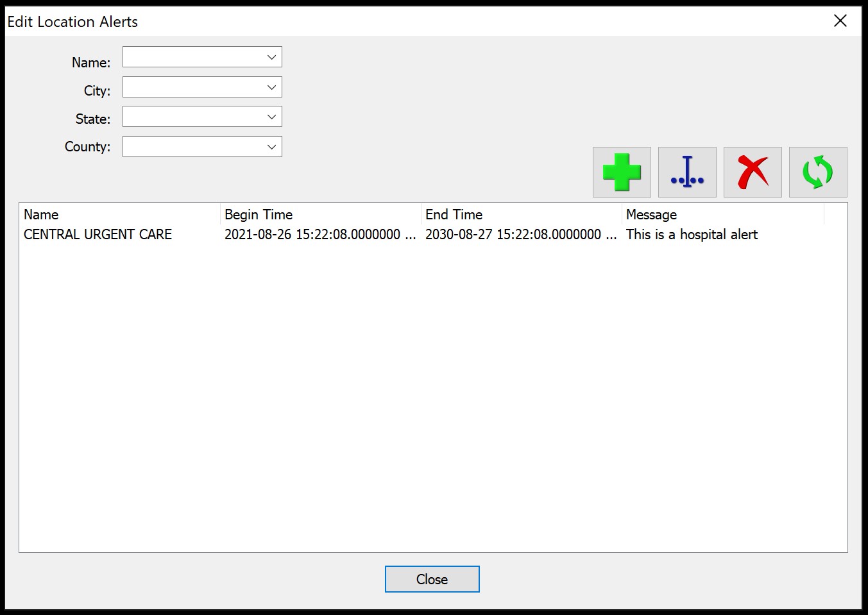This screenshot has height=615, width=868.
Task: Sort by the End Time column header
Action: 522,214
